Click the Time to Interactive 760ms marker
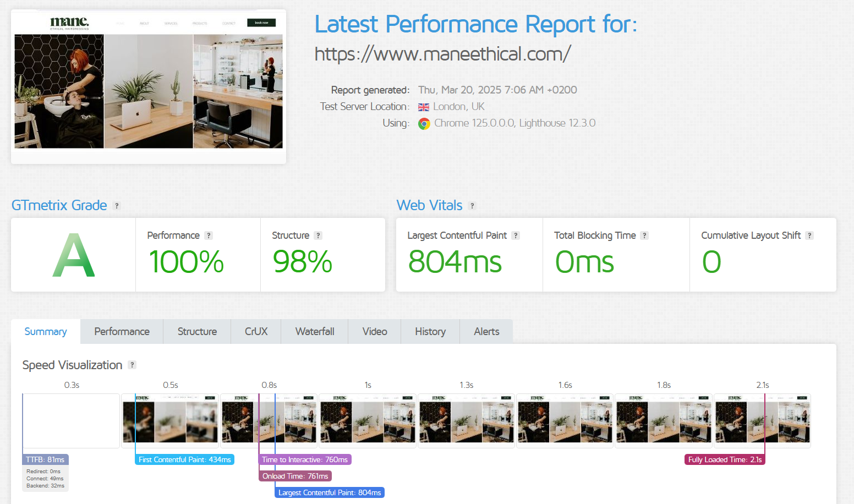 point(305,459)
